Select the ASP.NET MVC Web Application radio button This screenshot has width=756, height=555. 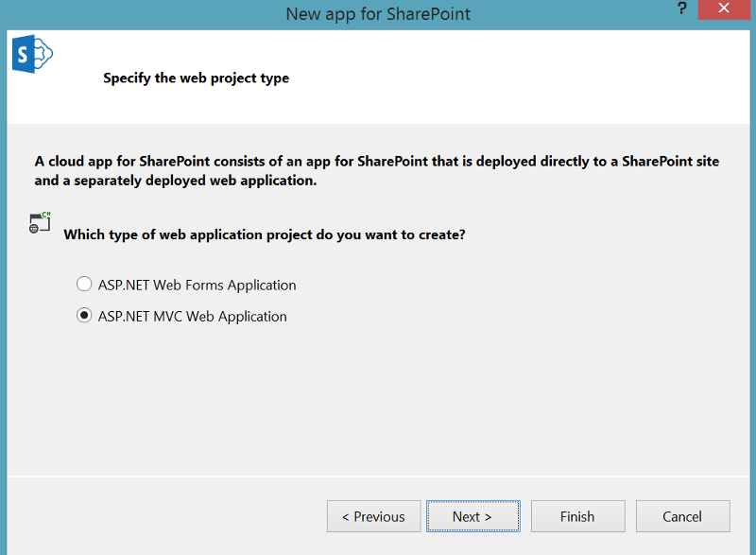[84, 316]
